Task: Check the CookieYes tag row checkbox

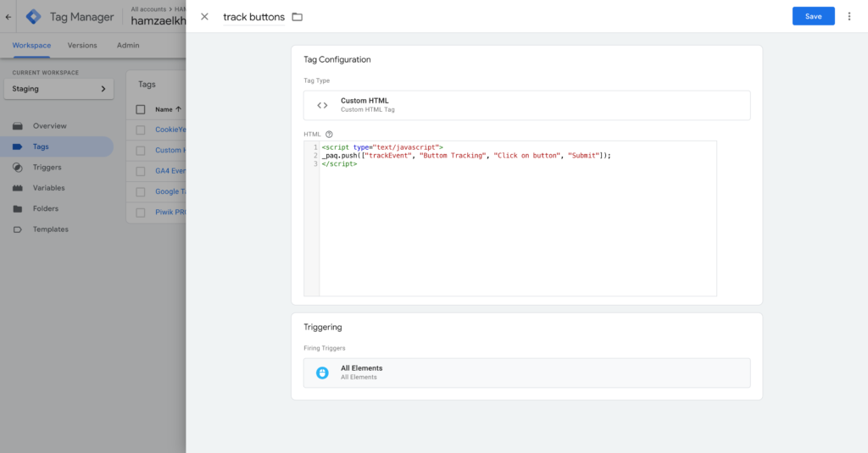Action: (x=141, y=130)
